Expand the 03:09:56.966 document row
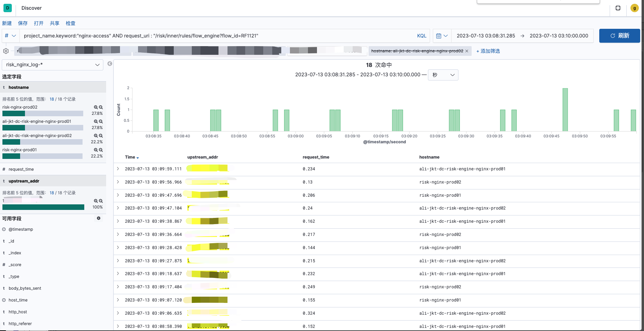This screenshot has width=644, height=331. (x=118, y=182)
